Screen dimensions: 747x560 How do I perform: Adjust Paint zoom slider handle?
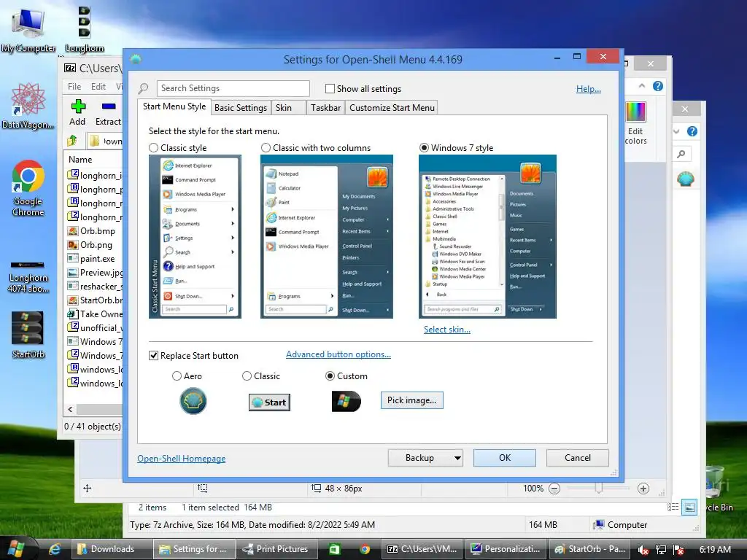tap(598, 488)
